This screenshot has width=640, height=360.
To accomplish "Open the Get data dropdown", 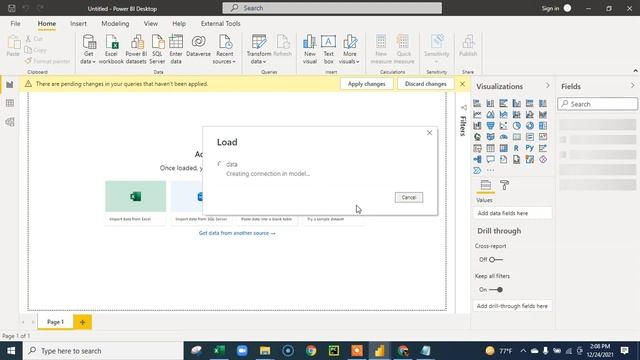I will (x=88, y=49).
